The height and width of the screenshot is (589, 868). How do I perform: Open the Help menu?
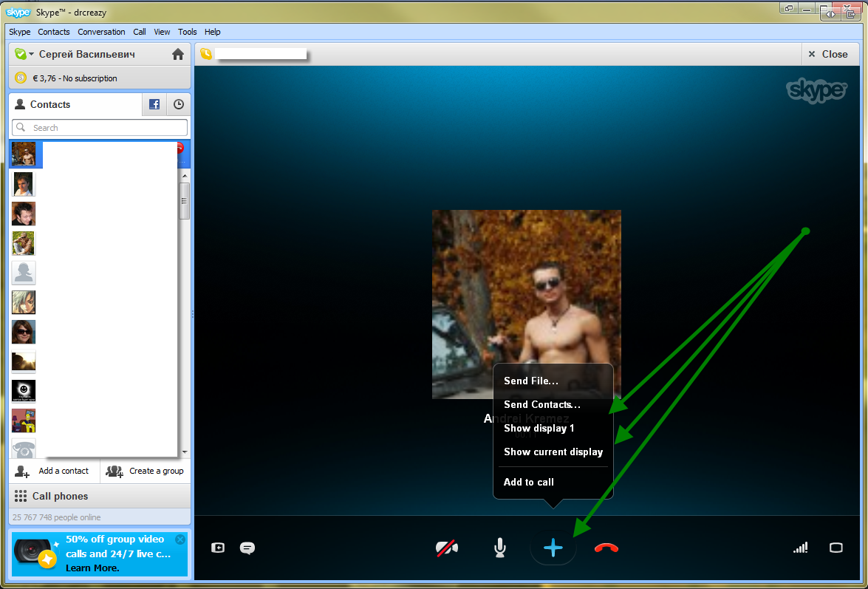coord(212,32)
